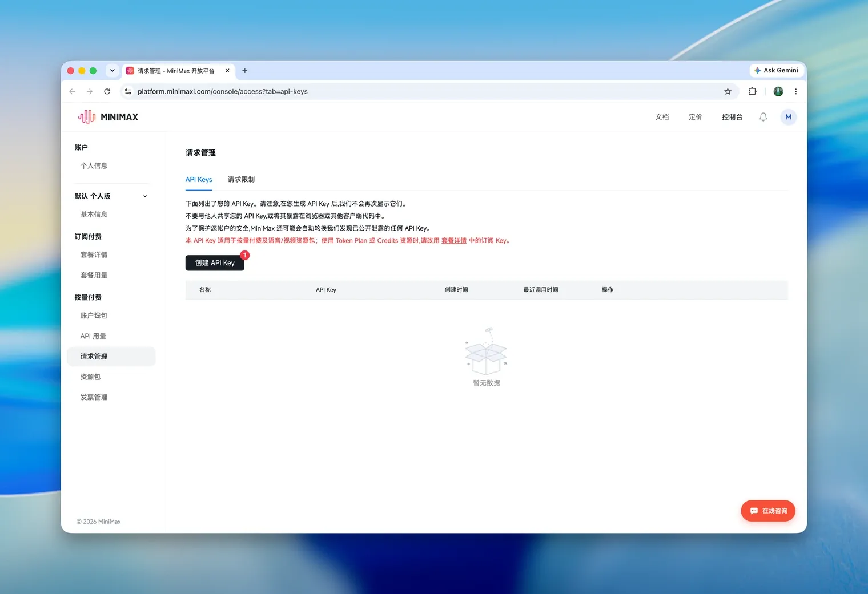View site information icon in address bar
Screen dimensions: 868x594
(x=128, y=91)
